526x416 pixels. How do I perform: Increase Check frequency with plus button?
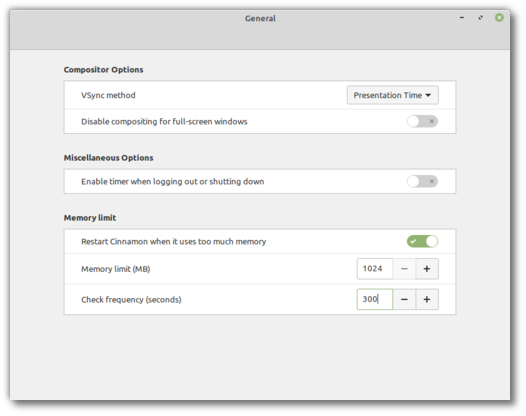427,299
